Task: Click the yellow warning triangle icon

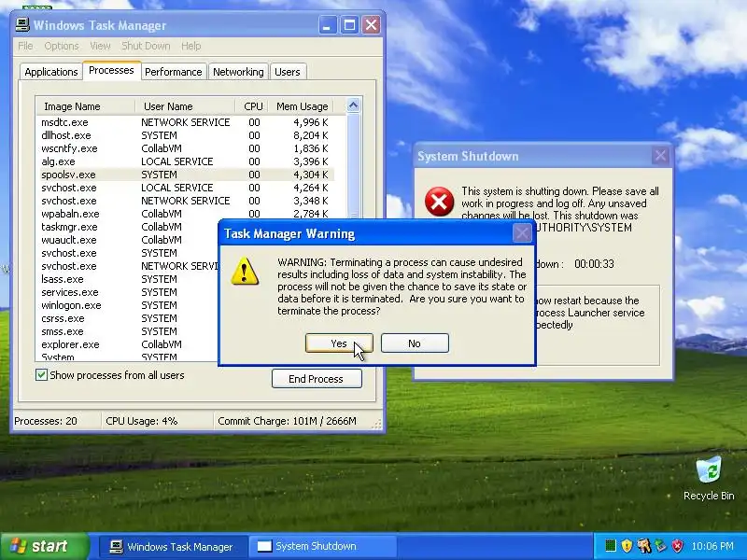Action: pyautogui.click(x=245, y=272)
